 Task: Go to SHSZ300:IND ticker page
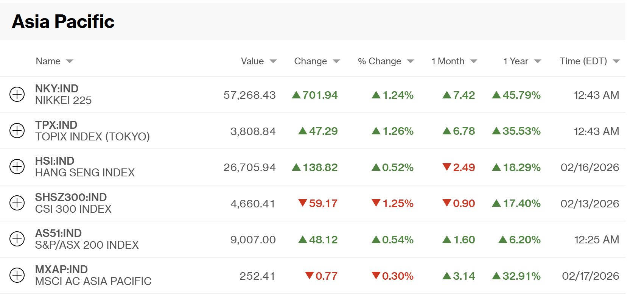coord(71,197)
